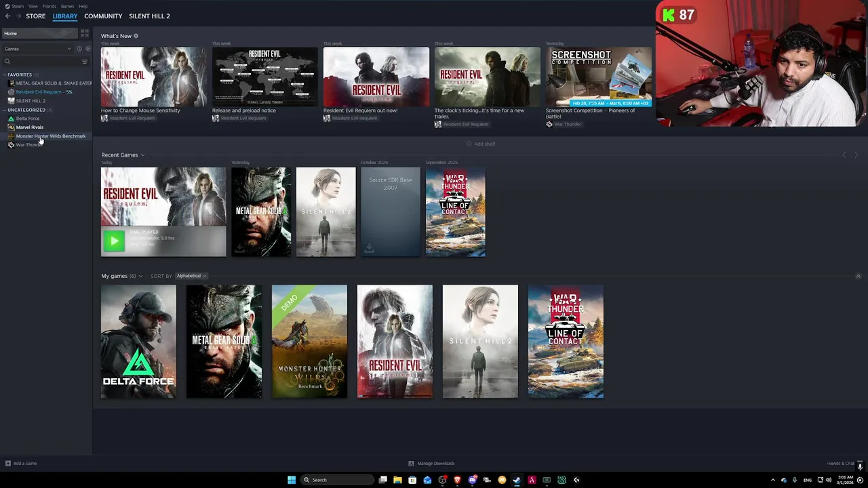Click Add a Game plus icon
868x488 pixels.
tap(8, 464)
